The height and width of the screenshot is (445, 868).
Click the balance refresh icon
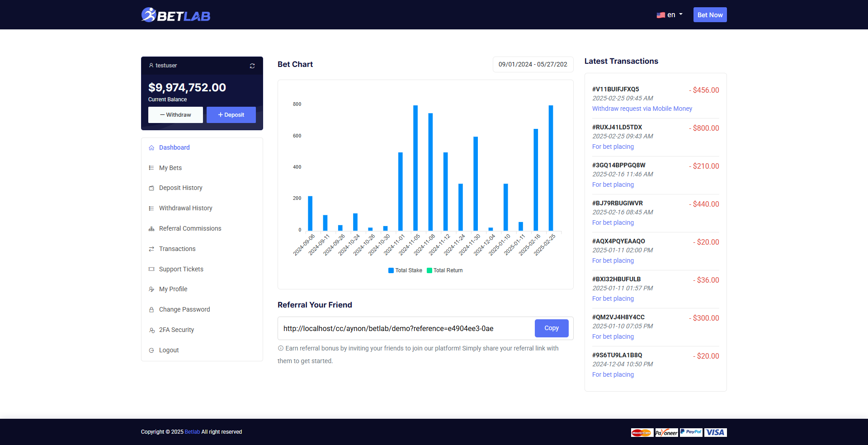pos(252,66)
